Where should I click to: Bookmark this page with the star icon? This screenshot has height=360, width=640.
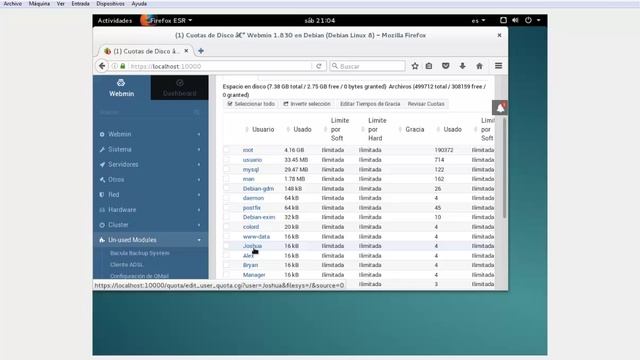[415, 66]
